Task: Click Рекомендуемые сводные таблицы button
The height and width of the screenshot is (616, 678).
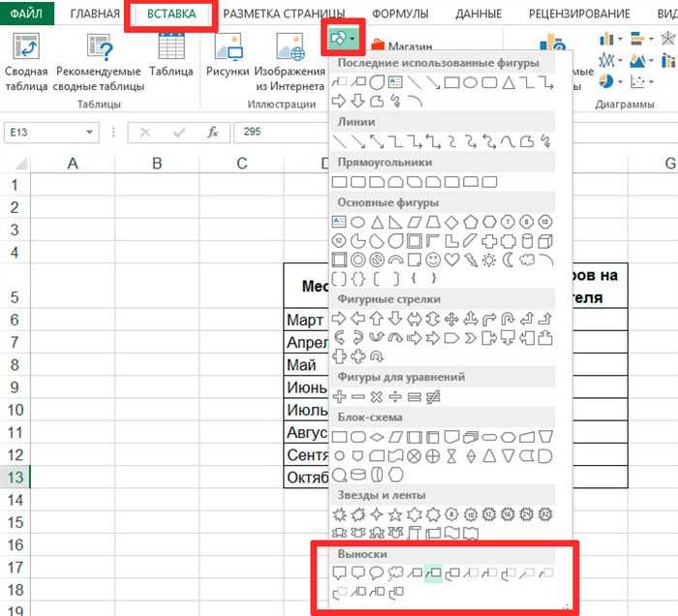Action: pyautogui.click(x=99, y=62)
